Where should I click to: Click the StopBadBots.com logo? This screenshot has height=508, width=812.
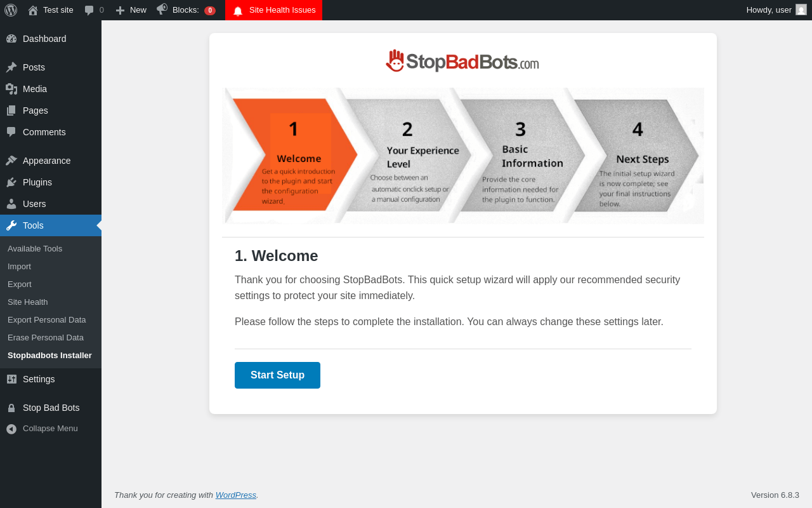pyautogui.click(x=462, y=61)
